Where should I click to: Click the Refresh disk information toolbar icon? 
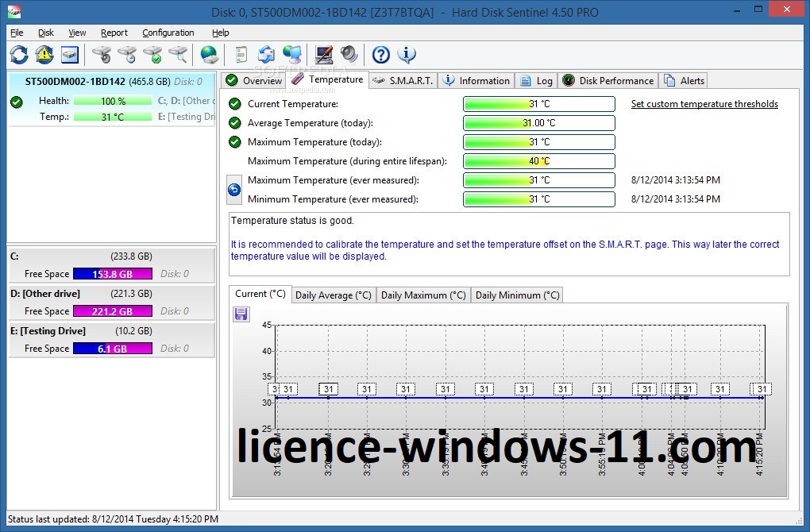19,54
